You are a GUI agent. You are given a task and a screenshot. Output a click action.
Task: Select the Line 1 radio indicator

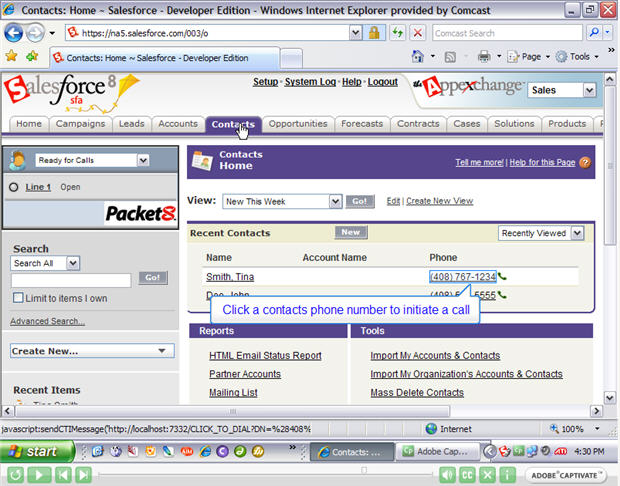[13, 187]
